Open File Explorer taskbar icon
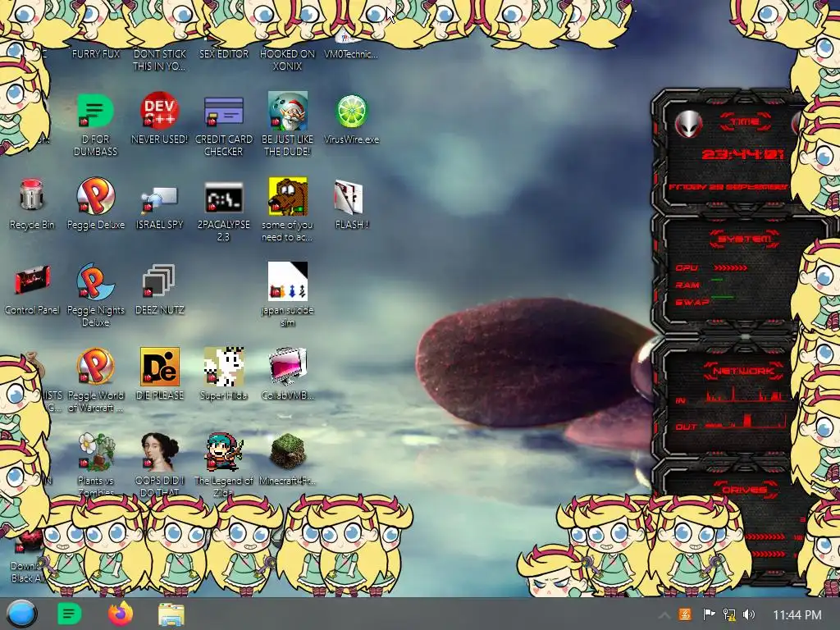Image resolution: width=840 pixels, height=630 pixels. pyautogui.click(x=171, y=614)
